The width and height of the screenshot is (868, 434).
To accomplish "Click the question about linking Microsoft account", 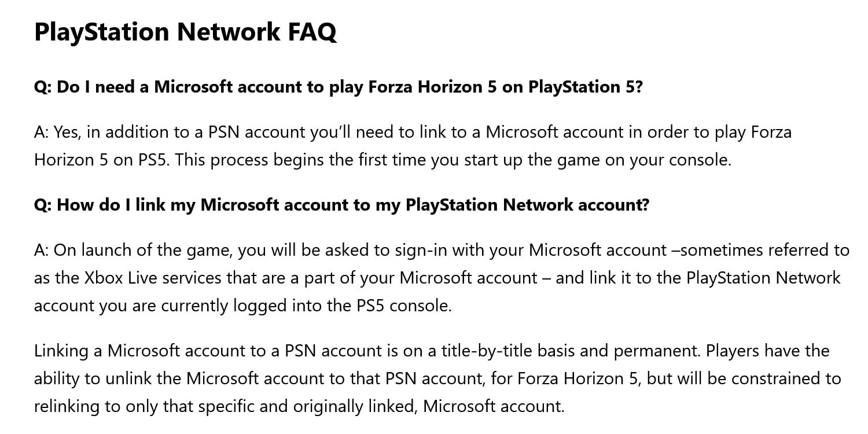I will pyautogui.click(x=342, y=205).
